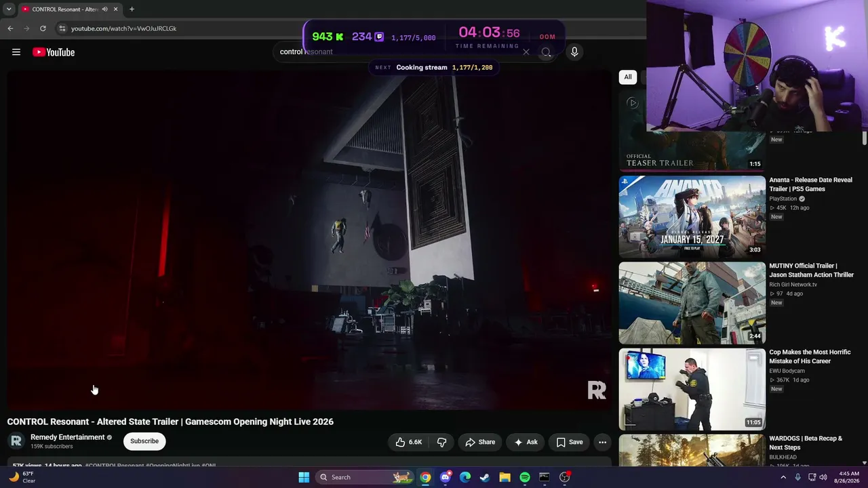
Task: Subscribe to Remedy Entertainment
Action: pyautogui.click(x=144, y=441)
